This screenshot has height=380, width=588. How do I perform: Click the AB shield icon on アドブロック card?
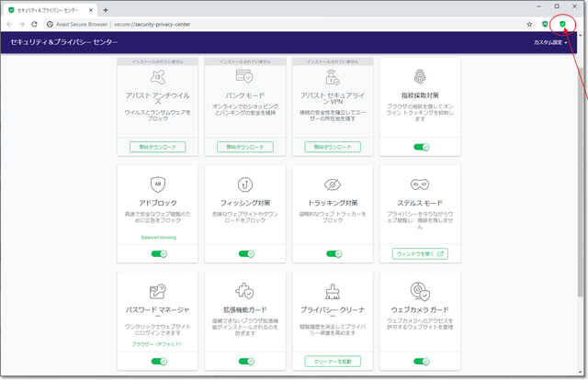[160, 184]
